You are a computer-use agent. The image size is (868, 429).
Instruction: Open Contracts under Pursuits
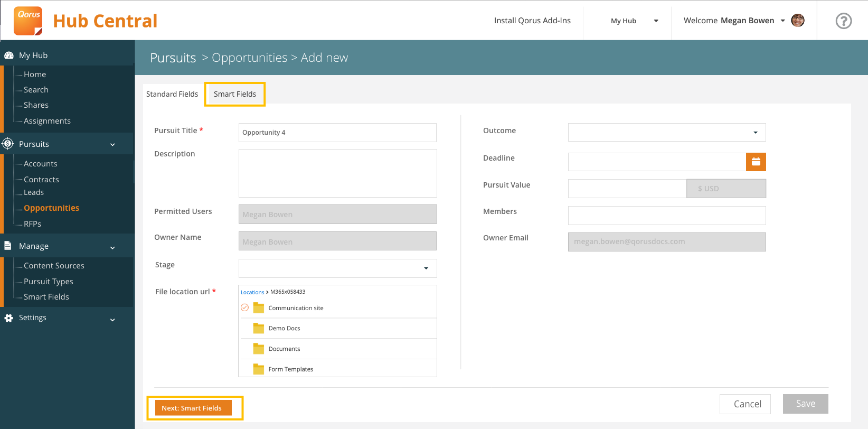point(41,180)
